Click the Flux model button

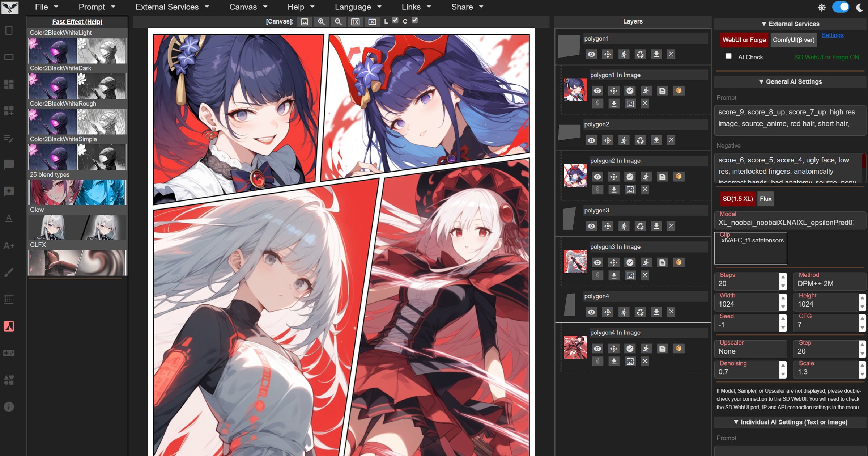click(766, 199)
